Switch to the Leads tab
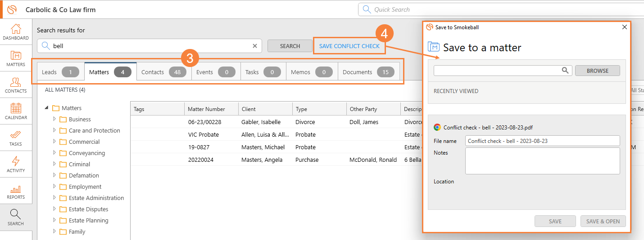 (60, 72)
